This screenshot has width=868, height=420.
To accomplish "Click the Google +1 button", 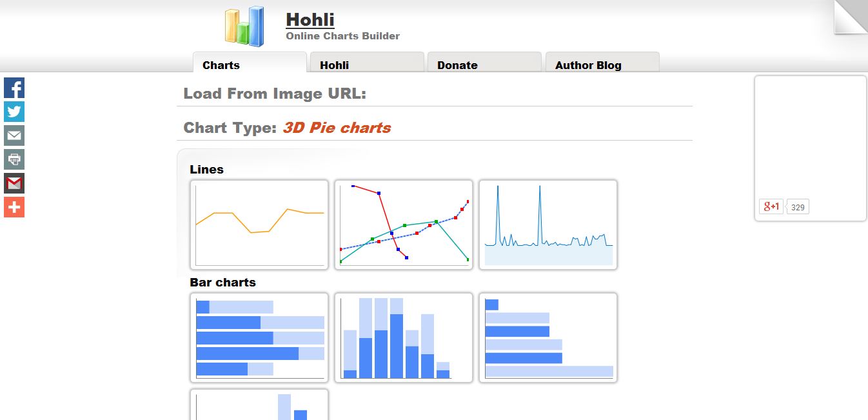I will pos(771,206).
